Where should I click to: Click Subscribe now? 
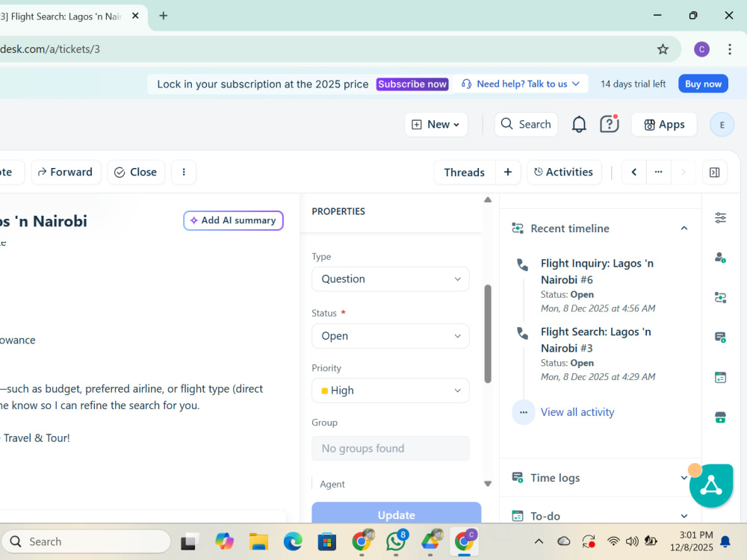[412, 84]
